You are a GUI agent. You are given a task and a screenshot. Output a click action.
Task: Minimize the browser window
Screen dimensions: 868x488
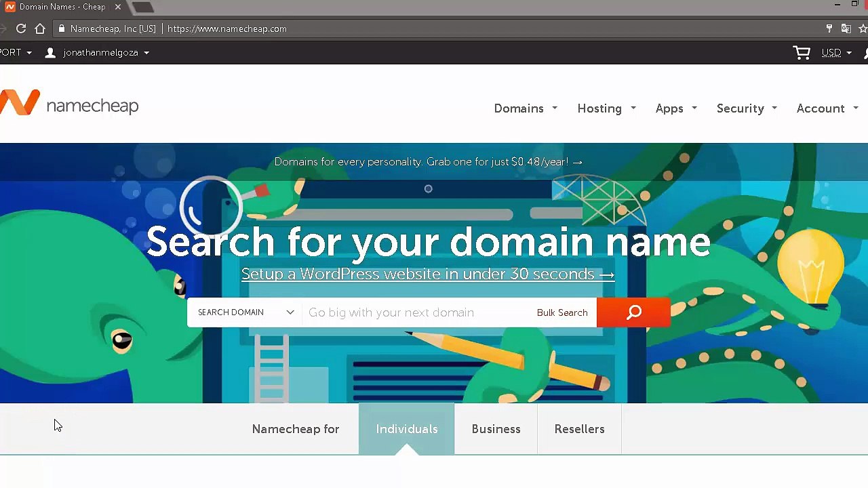click(x=837, y=4)
